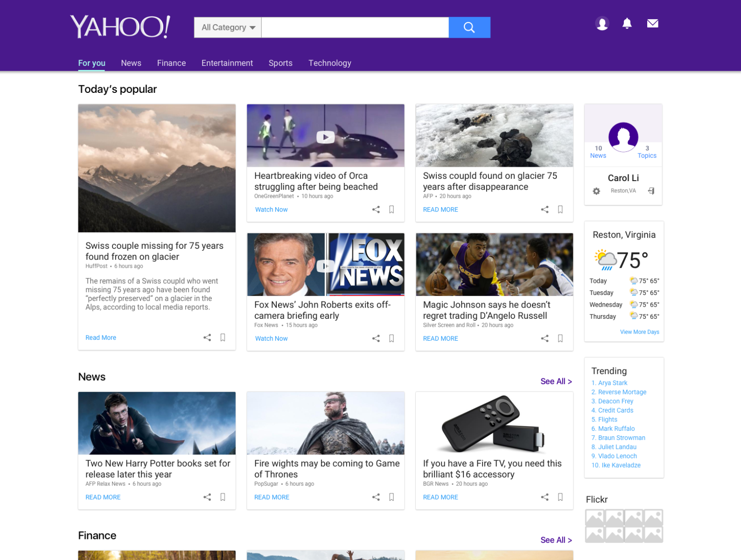741x560 pixels.
Task: Open the Harry Potter article image
Action: [x=157, y=423]
